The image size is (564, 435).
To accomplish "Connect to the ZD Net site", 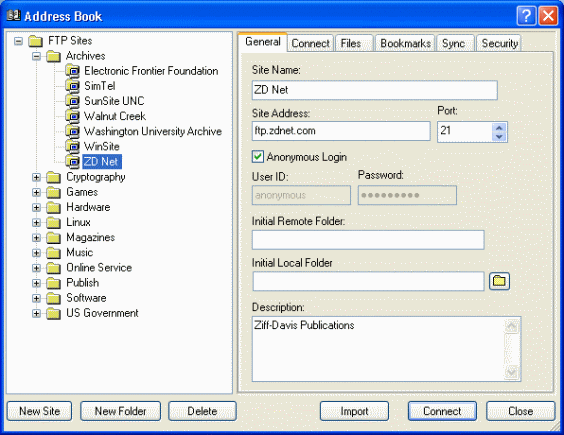I will click(442, 411).
